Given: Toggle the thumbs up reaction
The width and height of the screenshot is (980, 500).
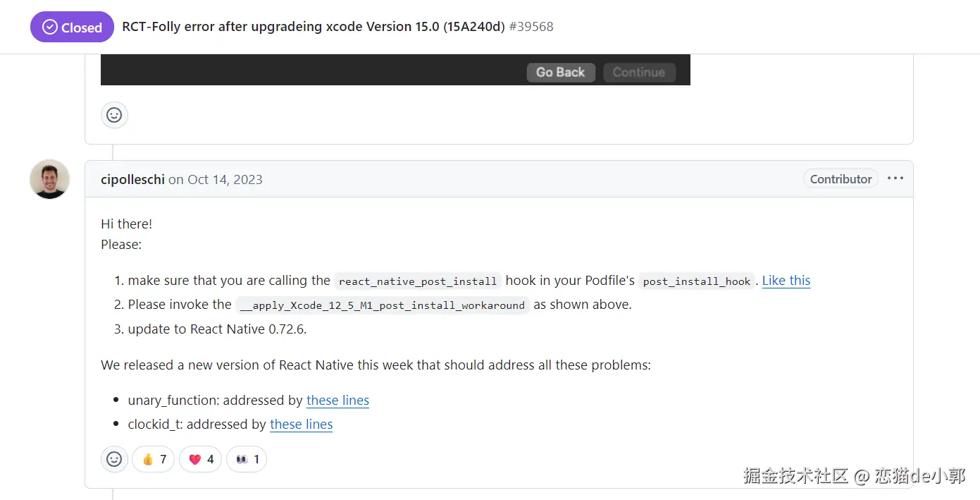Looking at the screenshot, I should coord(154,459).
